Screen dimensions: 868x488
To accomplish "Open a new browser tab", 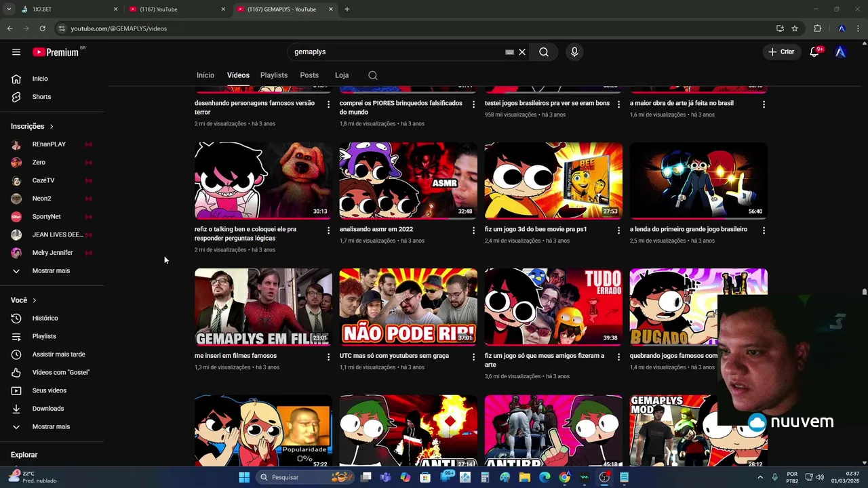I will point(347,9).
